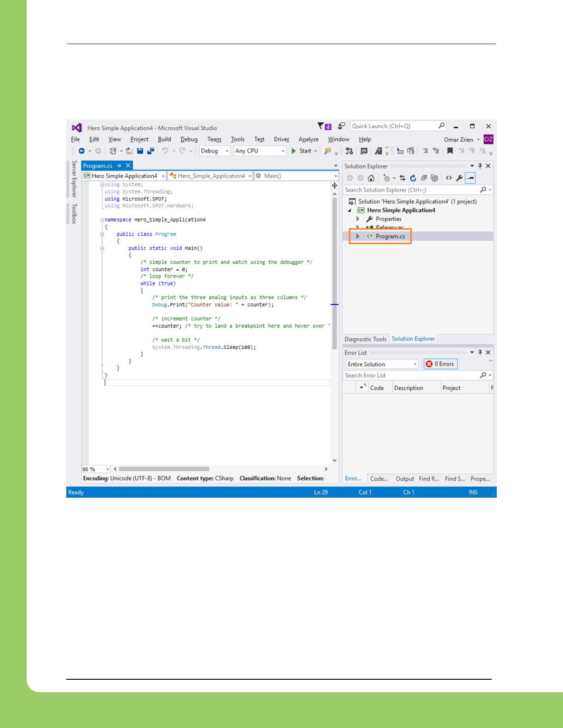This screenshot has height=728, width=563.
Task: Open the 86 % zoom dropdown
Action: coord(96,469)
